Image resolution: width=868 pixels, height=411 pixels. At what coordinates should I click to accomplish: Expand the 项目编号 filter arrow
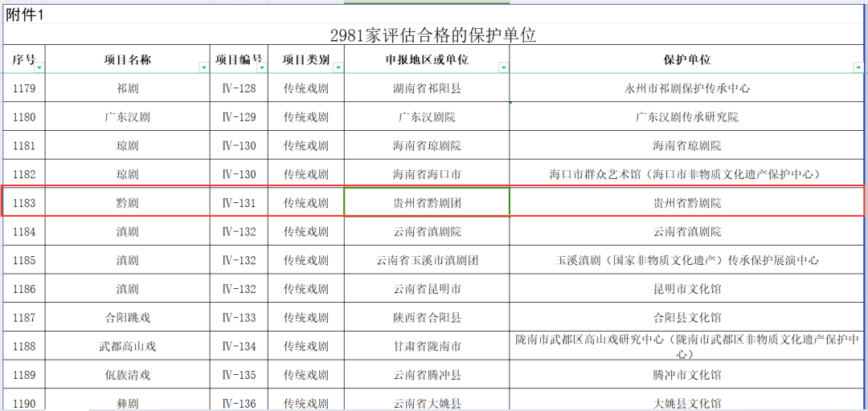tap(262, 68)
